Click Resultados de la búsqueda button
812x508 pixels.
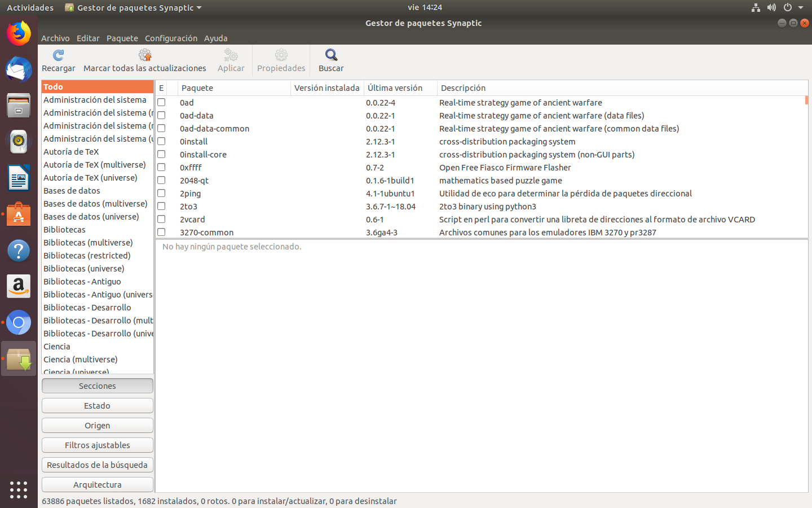pyautogui.click(x=98, y=465)
